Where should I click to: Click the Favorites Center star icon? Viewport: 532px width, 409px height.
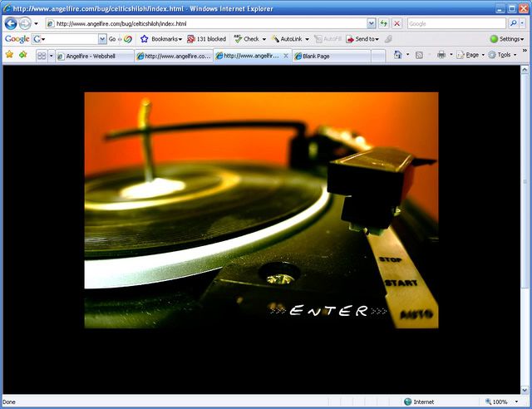point(9,55)
